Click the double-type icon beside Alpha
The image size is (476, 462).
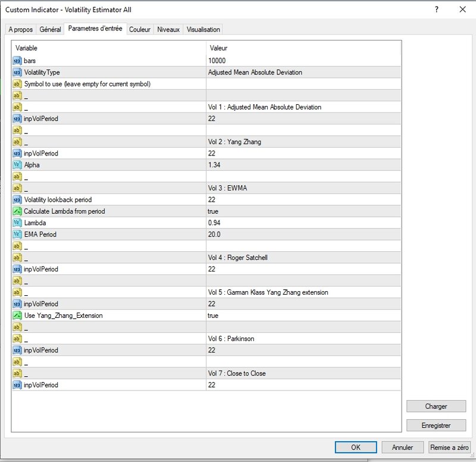(17, 165)
